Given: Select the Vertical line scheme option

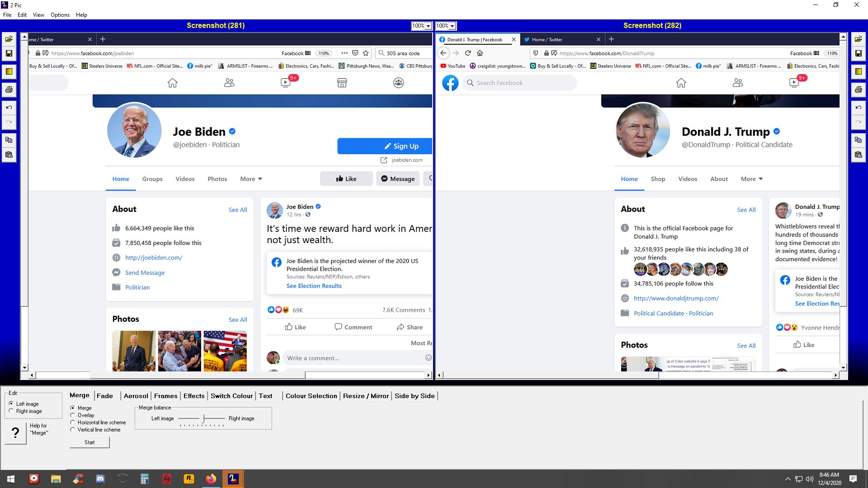Looking at the screenshot, I should point(73,430).
